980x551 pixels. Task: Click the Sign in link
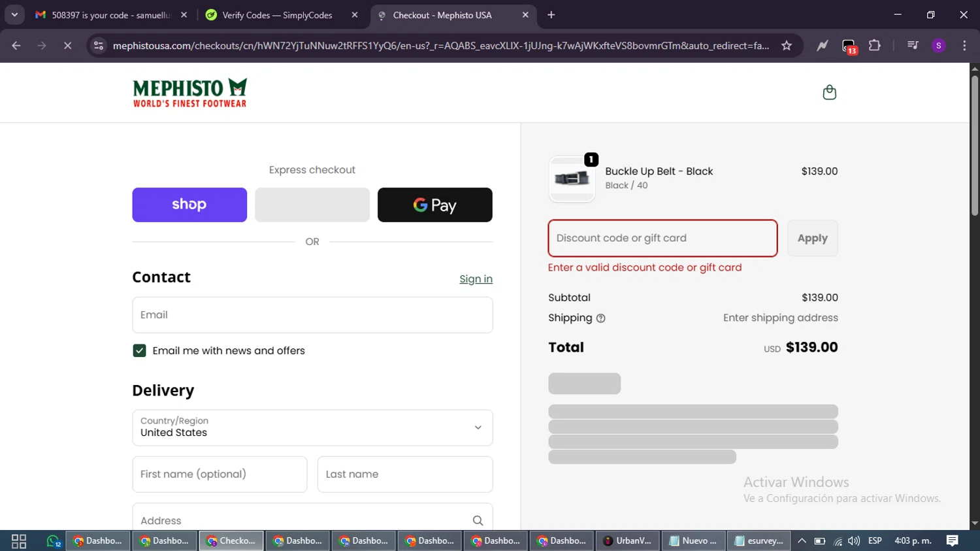tap(476, 279)
